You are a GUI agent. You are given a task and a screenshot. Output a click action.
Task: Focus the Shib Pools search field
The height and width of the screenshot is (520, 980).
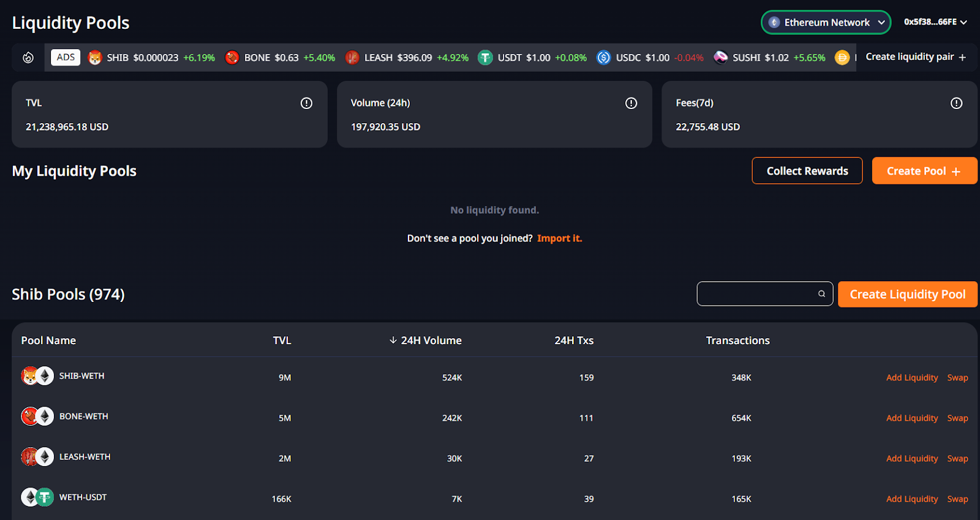(x=764, y=294)
